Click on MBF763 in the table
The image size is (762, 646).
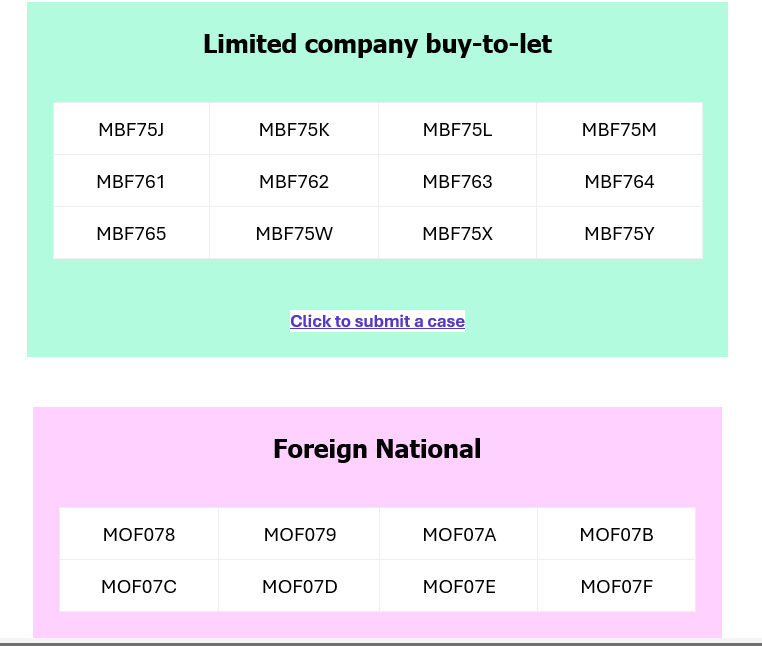(x=457, y=181)
